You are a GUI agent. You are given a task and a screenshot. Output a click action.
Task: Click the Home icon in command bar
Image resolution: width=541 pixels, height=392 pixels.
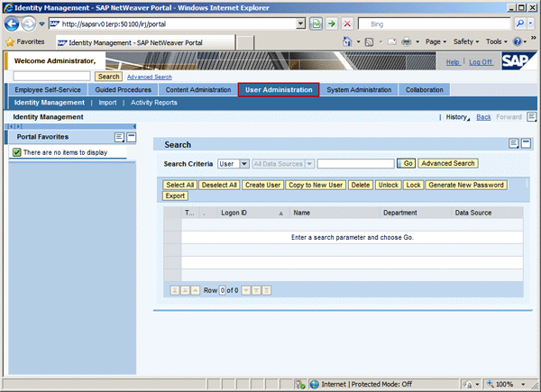coord(347,41)
